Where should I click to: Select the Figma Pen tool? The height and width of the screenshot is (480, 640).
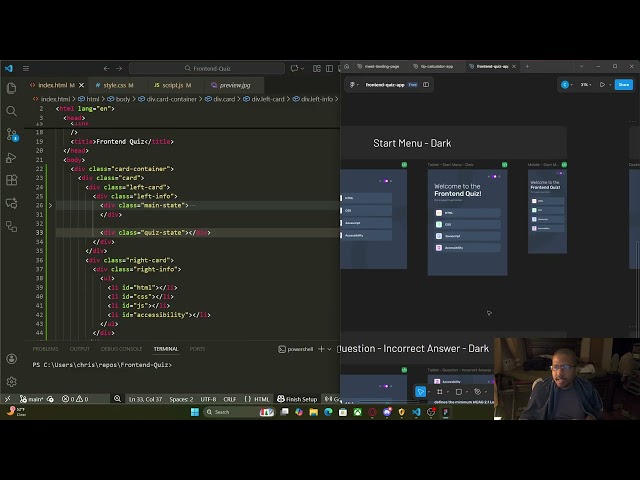click(478, 391)
